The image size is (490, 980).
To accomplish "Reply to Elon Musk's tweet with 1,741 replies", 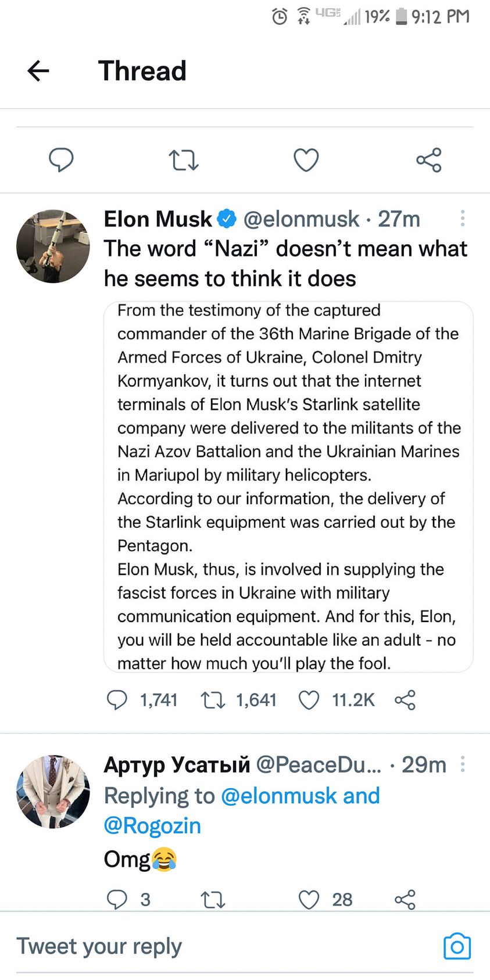I will coord(117,700).
